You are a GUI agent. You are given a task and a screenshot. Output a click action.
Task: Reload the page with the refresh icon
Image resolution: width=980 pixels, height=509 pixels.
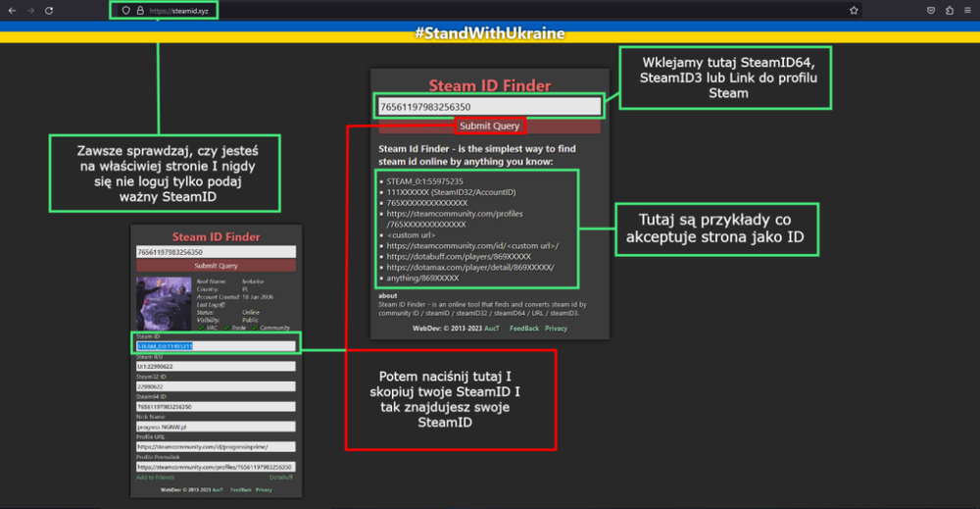click(49, 11)
